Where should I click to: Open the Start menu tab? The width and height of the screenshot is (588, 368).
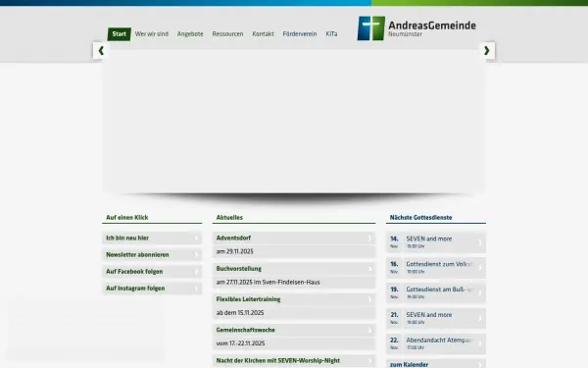(120, 34)
